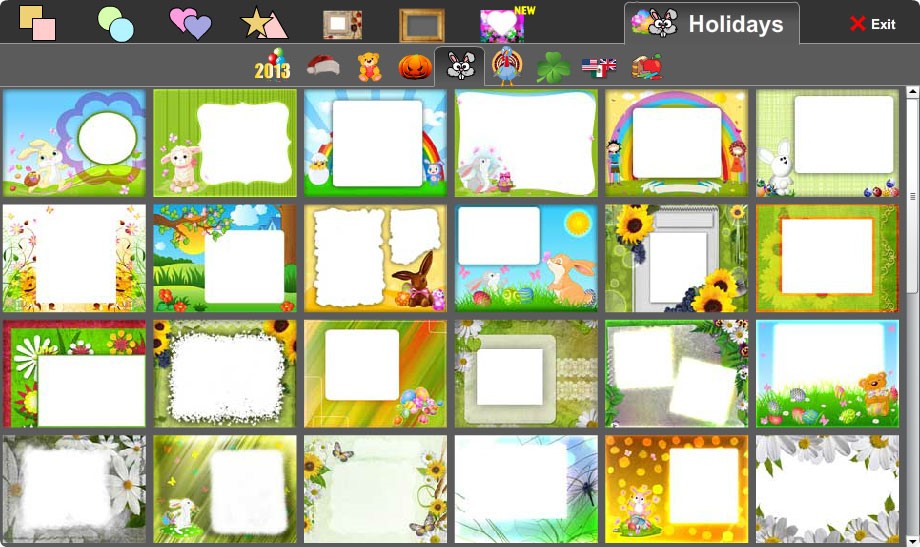920x547 pixels.
Task: Open the apple and books school category
Action: 647,66
